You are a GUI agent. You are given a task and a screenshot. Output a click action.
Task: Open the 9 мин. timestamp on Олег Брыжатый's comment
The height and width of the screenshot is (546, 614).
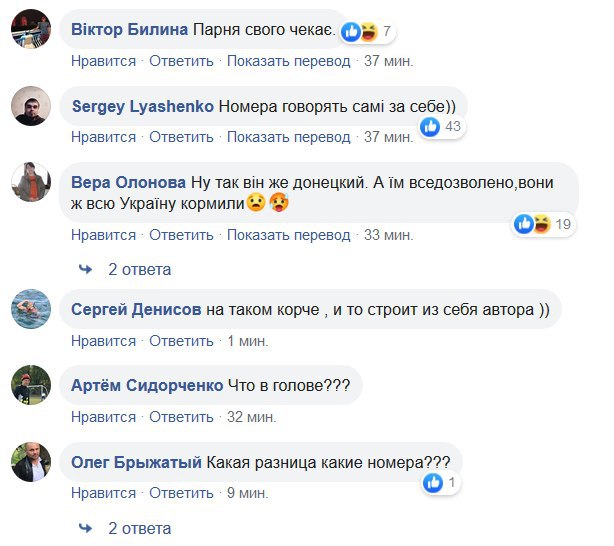pyautogui.click(x=249, y=492)
